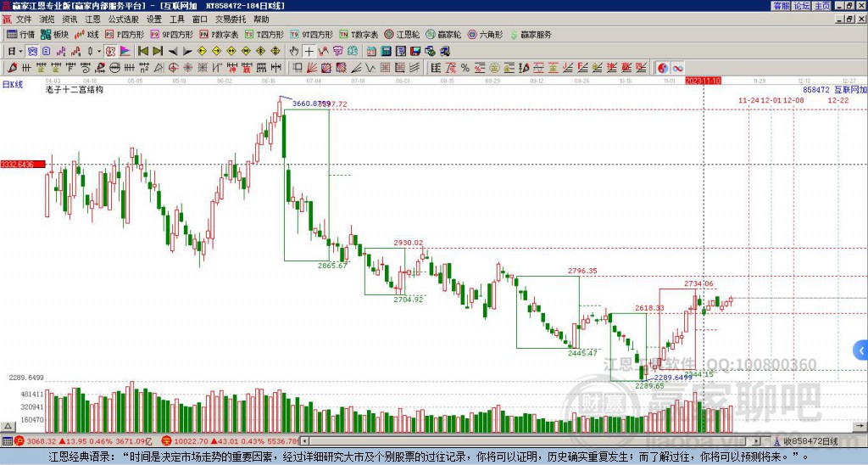Open the 9P四方形 square tool
The image size is (868, 465).
pos(171,34)
